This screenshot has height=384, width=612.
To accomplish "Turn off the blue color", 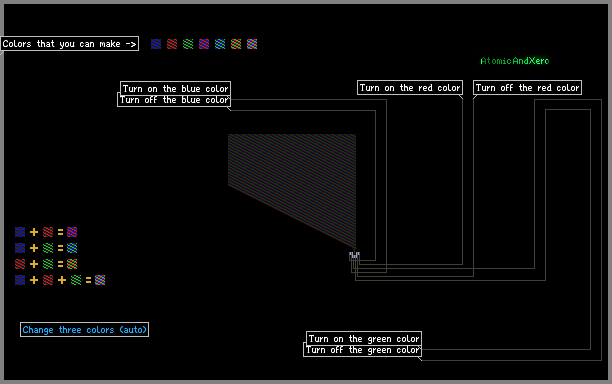I will coord(174,100).
